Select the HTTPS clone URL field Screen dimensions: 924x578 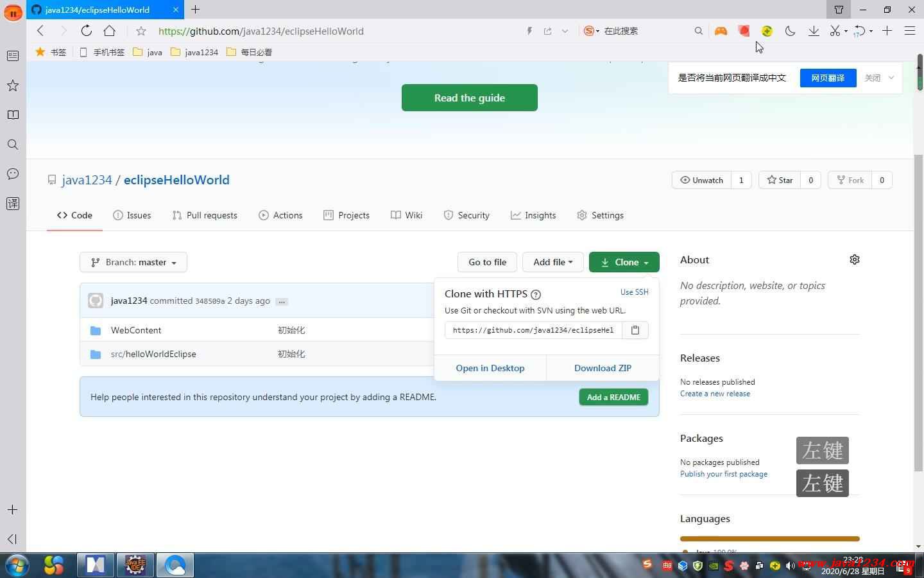click(533, 330)
